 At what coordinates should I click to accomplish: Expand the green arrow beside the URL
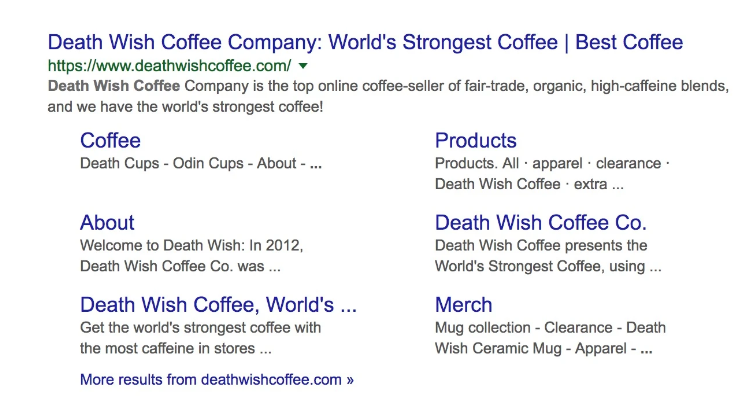[x=303, y=66]
